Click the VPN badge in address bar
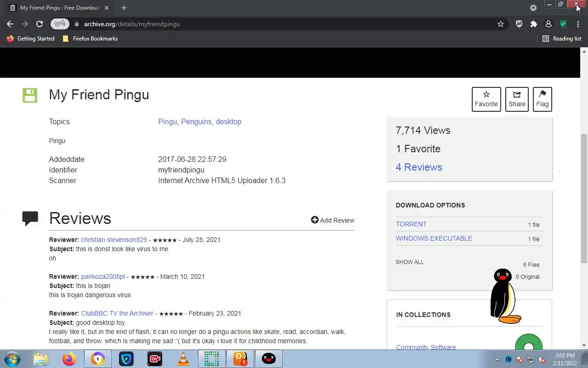 pos(60,24)
